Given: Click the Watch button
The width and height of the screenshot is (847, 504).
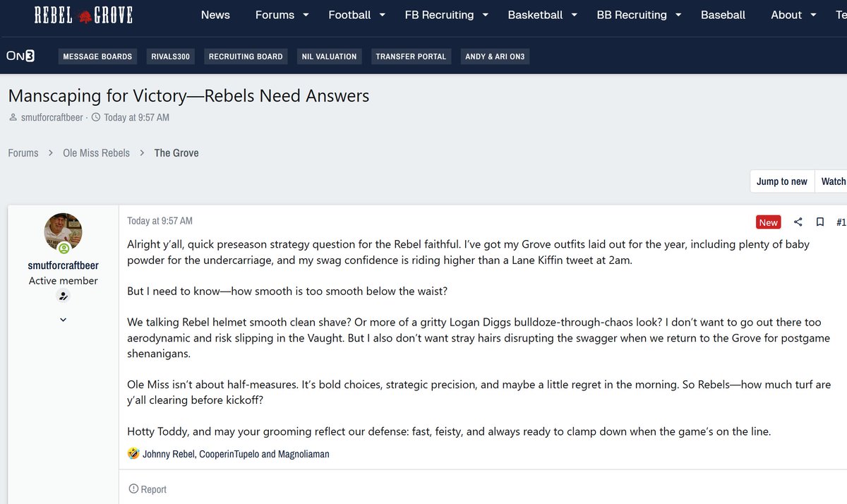Looking at the screenshot, I should 833,181.
